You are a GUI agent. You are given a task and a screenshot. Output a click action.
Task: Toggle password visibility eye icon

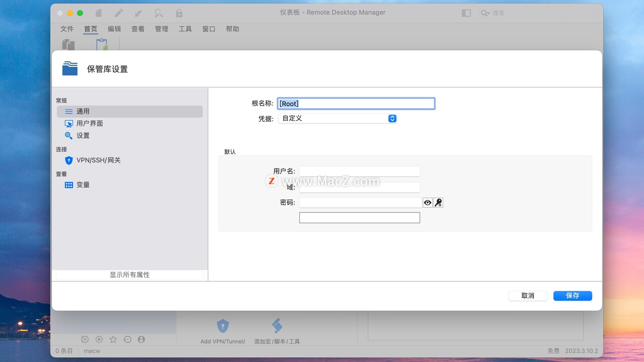427,202
